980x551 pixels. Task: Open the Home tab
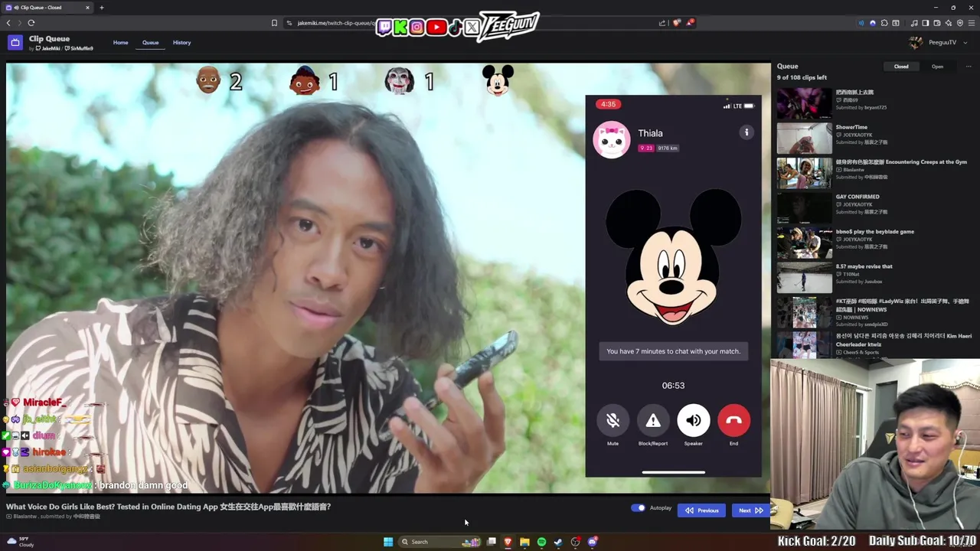pyautogui.click(x=121, y=43)
